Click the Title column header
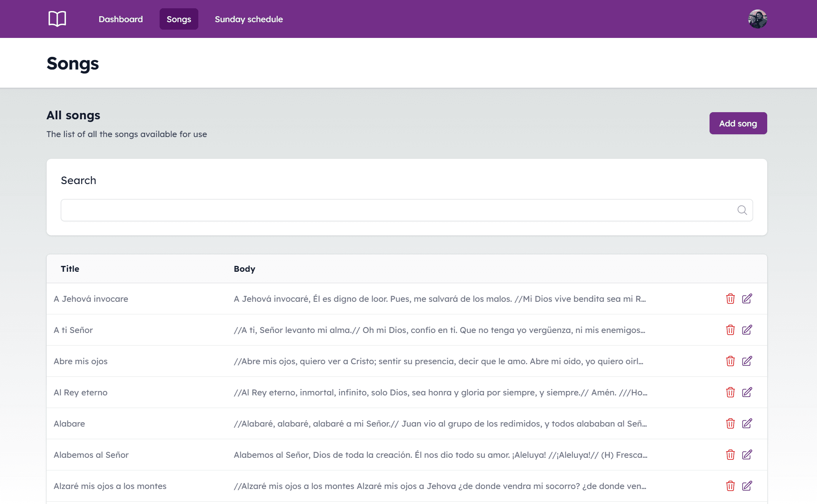The image size is (817, 504). pyautogui.click(x=70, y=269)
